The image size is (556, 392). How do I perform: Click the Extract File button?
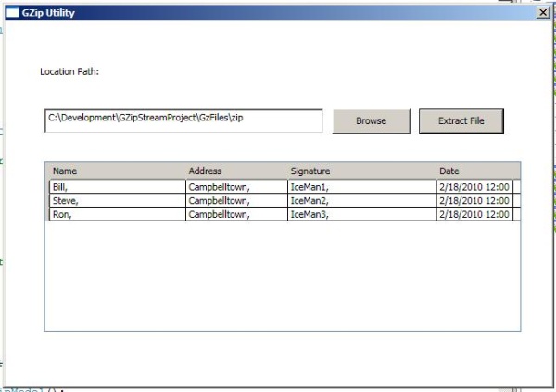(x=461, y=121)
